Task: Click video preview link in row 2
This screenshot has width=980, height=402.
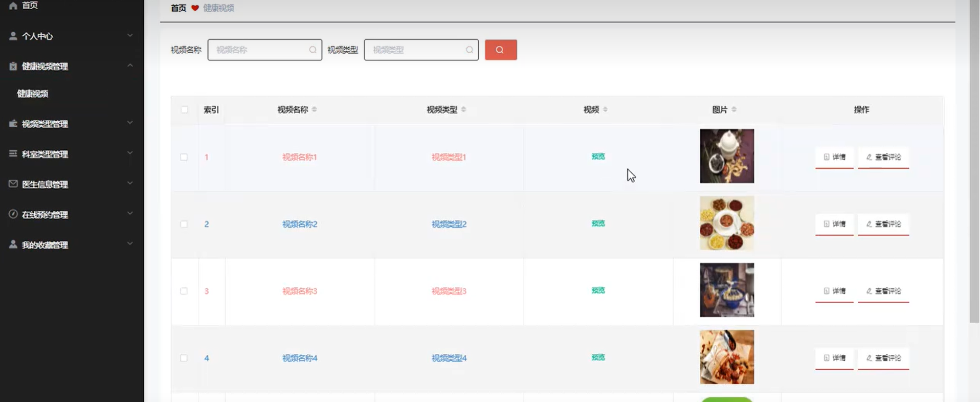Action: (x=598, y=224)
